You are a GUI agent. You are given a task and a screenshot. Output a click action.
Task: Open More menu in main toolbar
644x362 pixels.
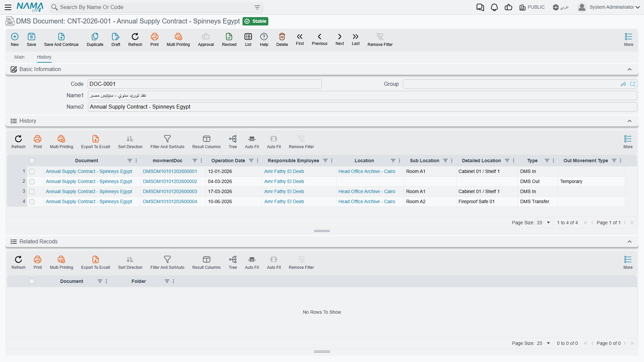[x=629, y=40]
